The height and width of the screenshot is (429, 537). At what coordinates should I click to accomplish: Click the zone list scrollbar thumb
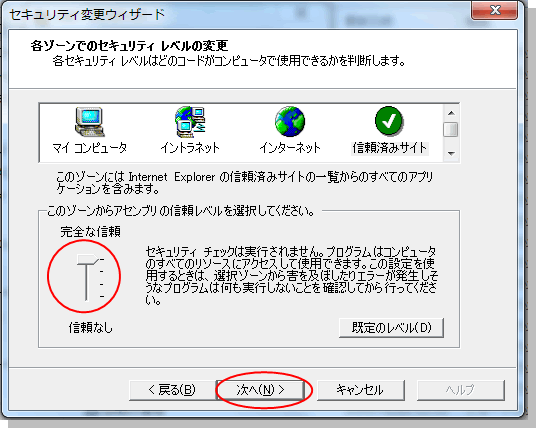point(451,129)
